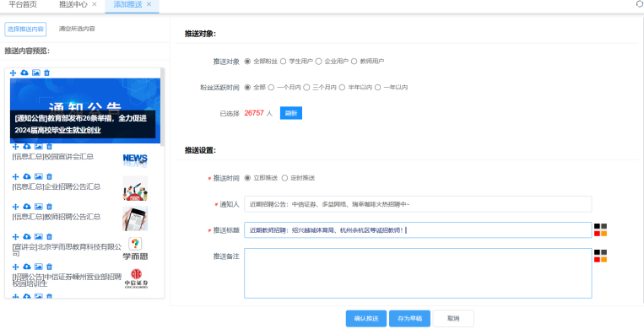Click the 刷新 button
The height and width of the screenshot is (329, 644).
tap(291, 113)
